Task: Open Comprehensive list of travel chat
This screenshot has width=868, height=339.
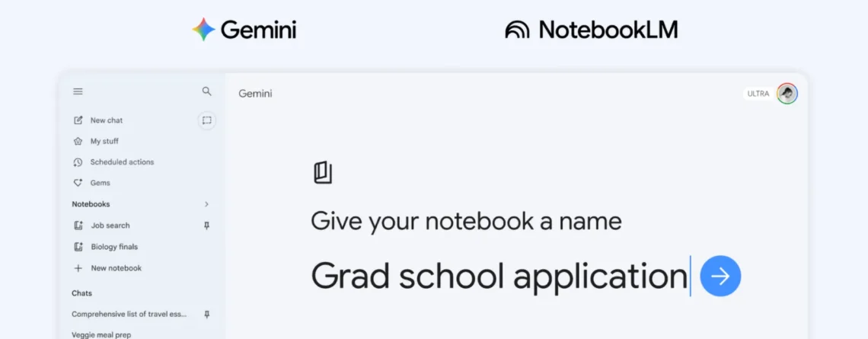Action: [129, 314]
